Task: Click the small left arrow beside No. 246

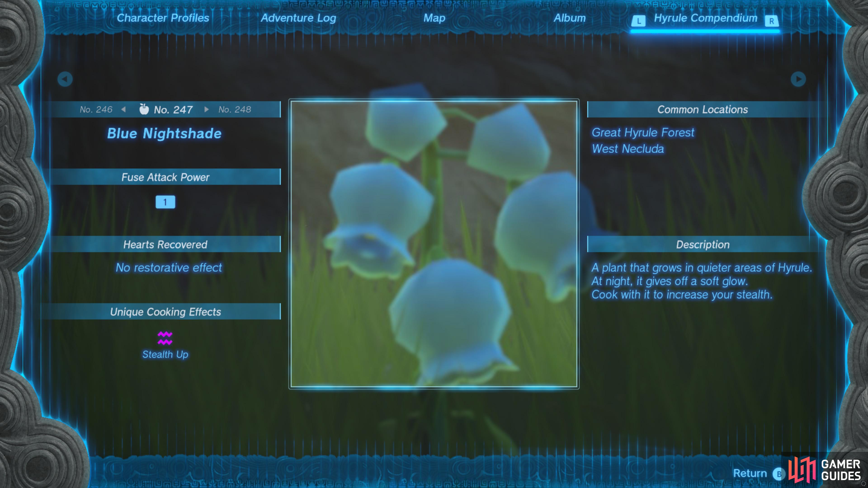Action: pos(124,109)
